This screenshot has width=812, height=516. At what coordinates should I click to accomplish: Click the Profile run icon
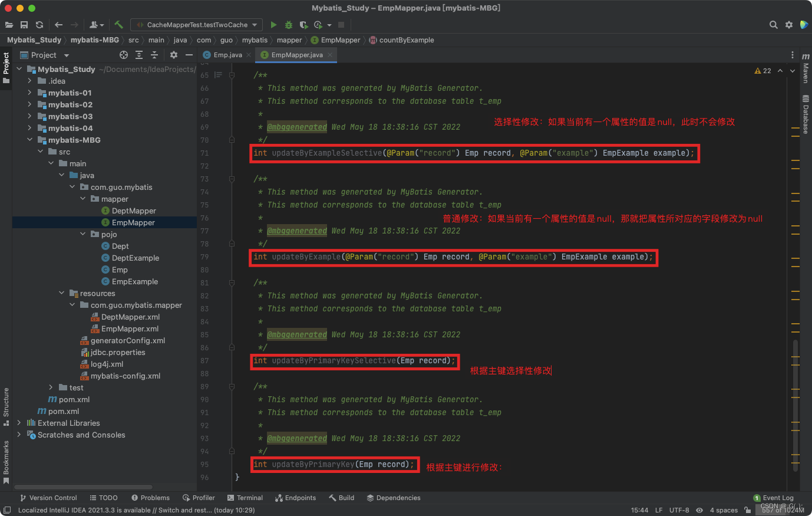pyautogui.click(x=318, y=25)
